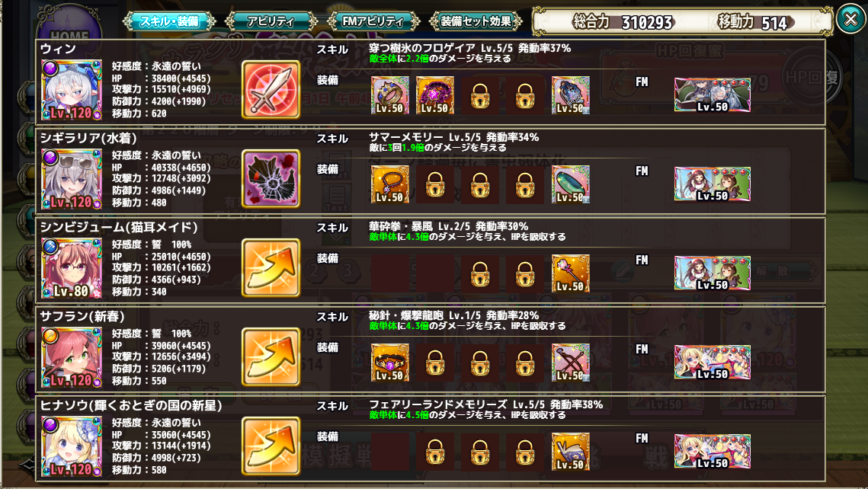Image resolution: width=868 pixels, height=489 pixels.
Task: Click シギラリア(水着)'s dark wing skill icon
Action: point(271,179)
